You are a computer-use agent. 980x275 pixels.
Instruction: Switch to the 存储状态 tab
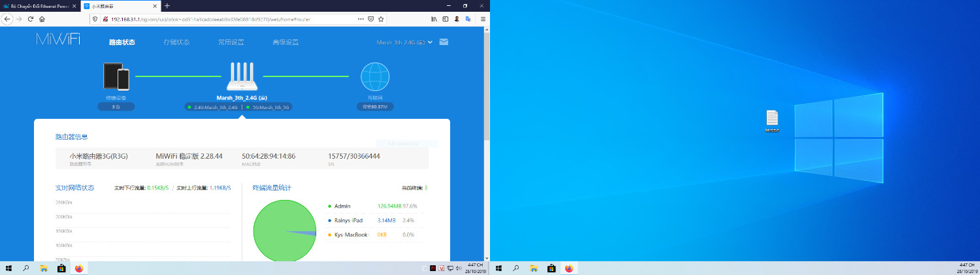click(x=176, y=42)
